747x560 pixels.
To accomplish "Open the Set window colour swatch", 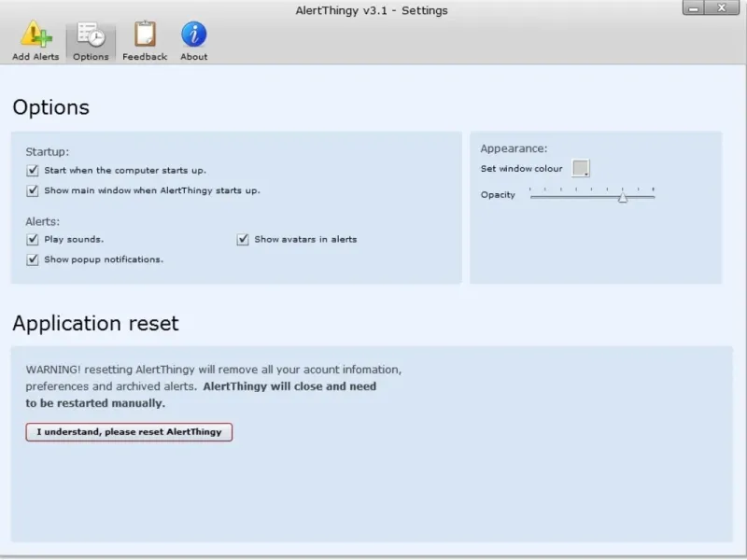I will point(581,168).
